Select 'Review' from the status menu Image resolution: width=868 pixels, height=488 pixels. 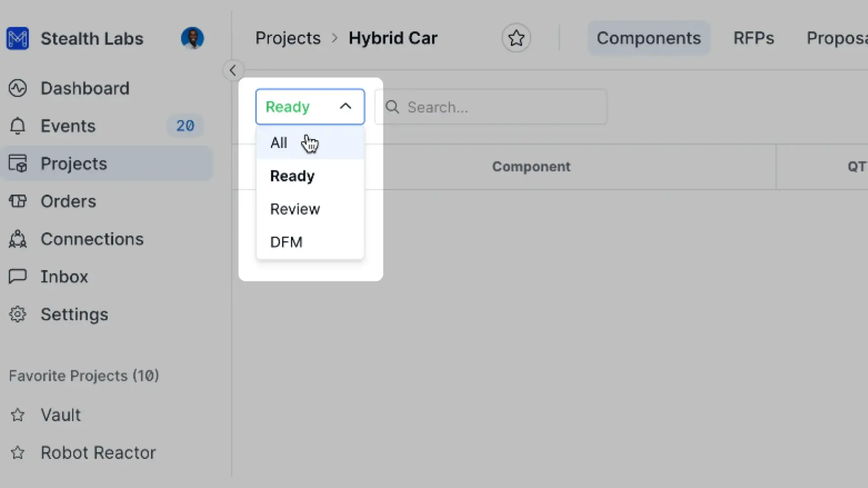tap(294, 209)
